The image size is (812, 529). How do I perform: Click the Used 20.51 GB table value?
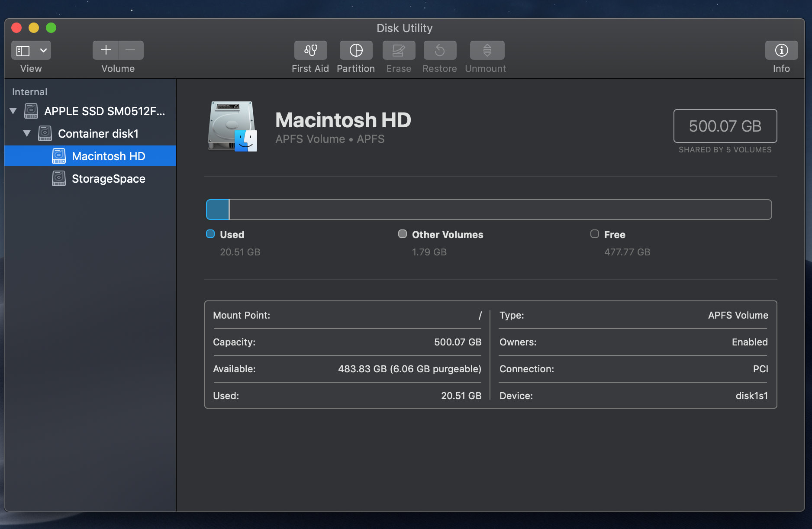(461, 396)
